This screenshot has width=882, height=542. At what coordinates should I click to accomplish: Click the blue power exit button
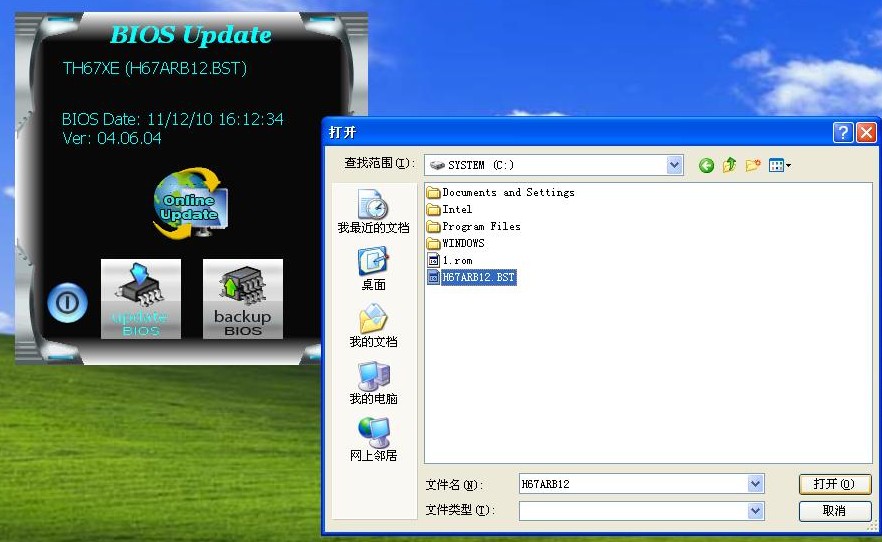pos(68,302)
